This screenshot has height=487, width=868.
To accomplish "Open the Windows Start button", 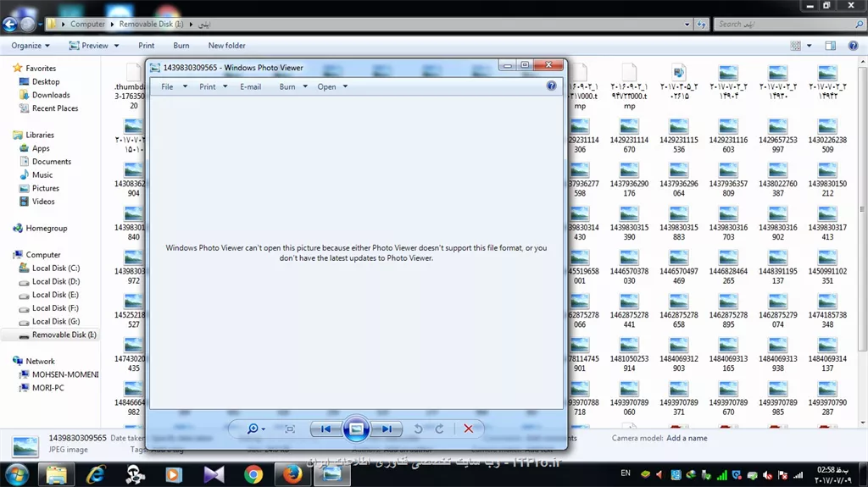I will (16, 475).
